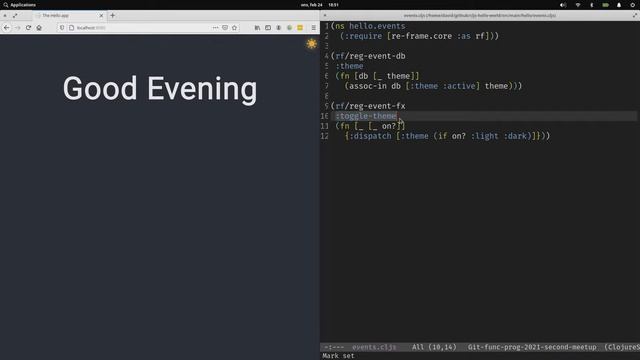
Task: Click 'on?' parameter on line 11
Action: 389,126
